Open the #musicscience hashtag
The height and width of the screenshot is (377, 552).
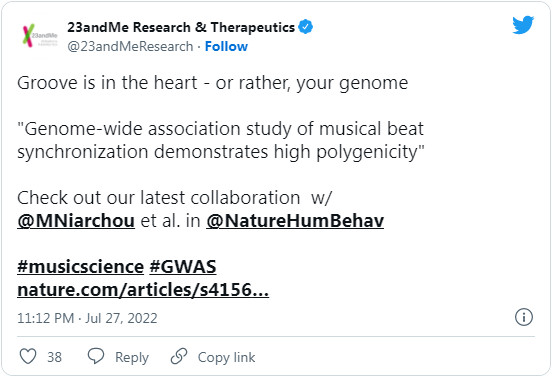pos(81,267)
